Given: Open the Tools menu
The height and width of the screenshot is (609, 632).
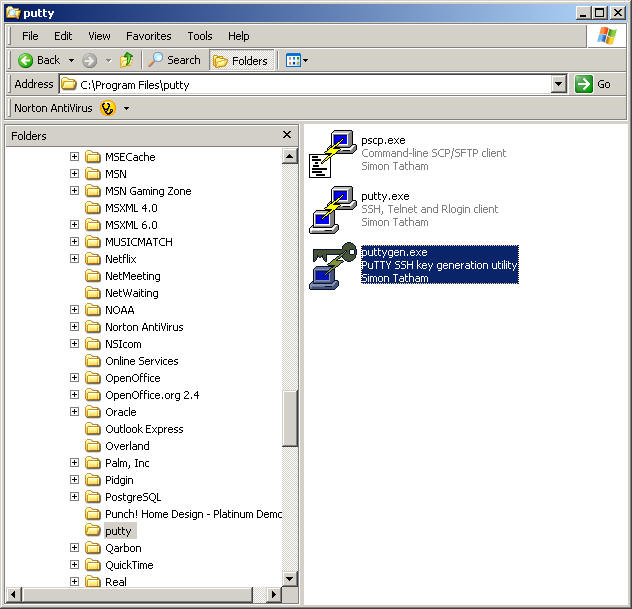Looking at the screenshot, I should (200, 36).
